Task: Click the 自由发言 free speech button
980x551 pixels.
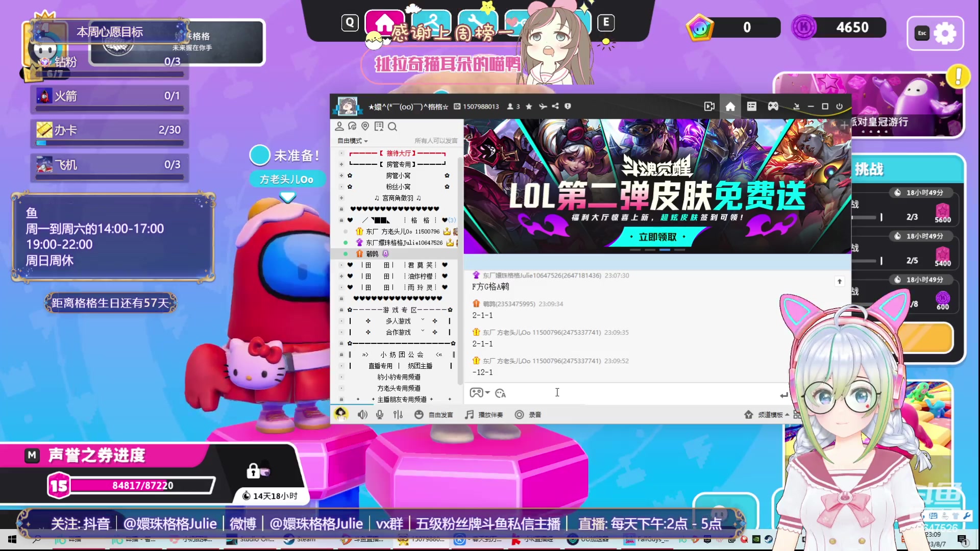Action: coord(434,415)
